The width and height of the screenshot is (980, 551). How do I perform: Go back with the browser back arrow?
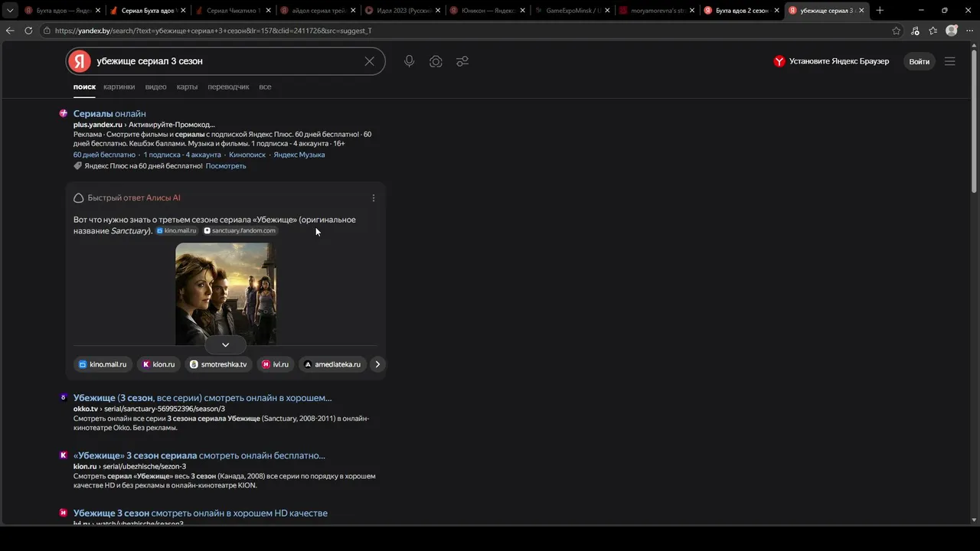tap(10, 31)
